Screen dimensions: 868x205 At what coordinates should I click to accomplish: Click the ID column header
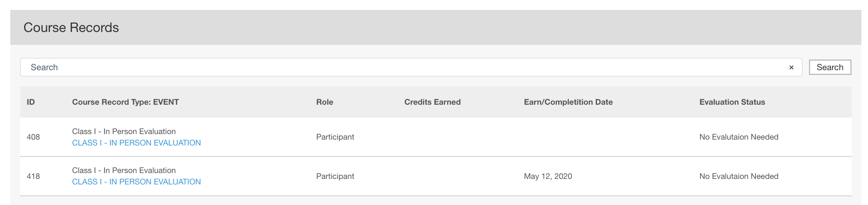coord(31,102)
